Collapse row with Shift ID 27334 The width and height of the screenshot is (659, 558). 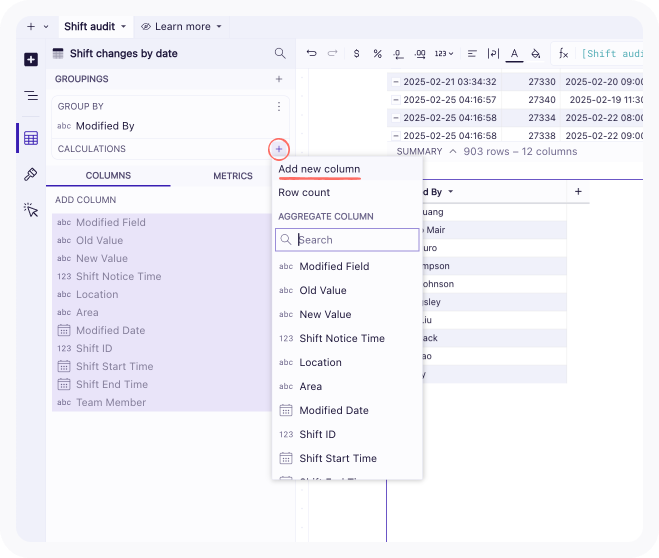tap(395, 118)
